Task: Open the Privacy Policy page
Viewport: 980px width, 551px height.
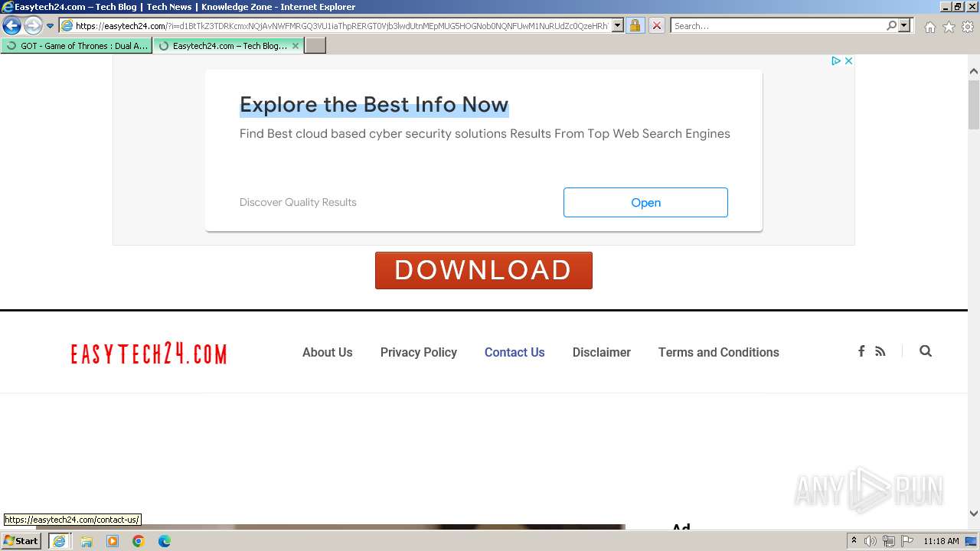Action: pos(419,352)
